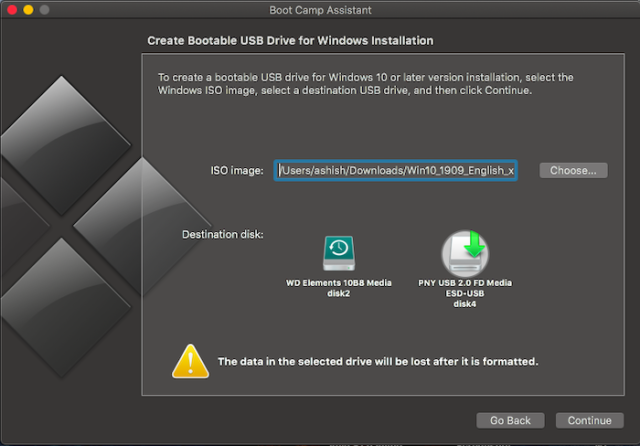Select the WD Elements 10B8 disk icon
Screen dimensions: 640x446
pos(338,254)
